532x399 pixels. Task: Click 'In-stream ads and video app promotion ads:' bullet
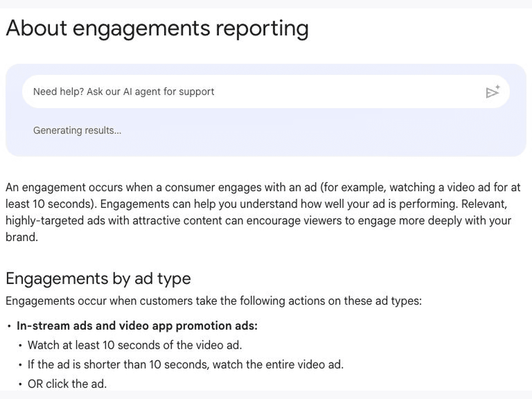137,326
